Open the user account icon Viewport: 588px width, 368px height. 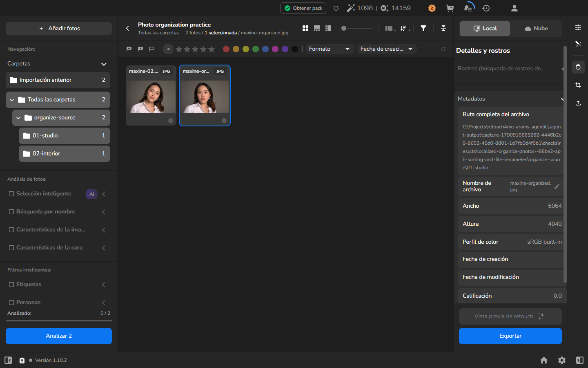pyautogui.click(x=514, y=8)
